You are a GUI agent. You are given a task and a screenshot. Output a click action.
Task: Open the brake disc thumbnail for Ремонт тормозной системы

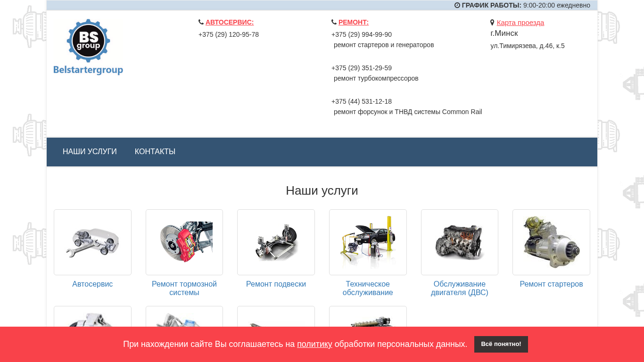click(x=184, y=242)
